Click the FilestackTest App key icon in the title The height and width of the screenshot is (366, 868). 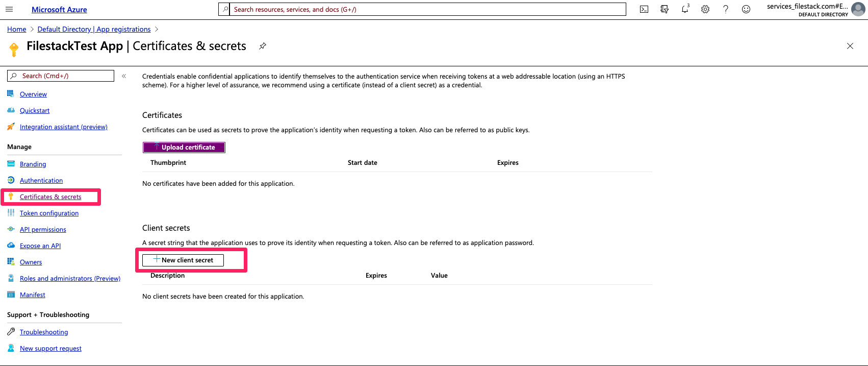tap(14, 49)
